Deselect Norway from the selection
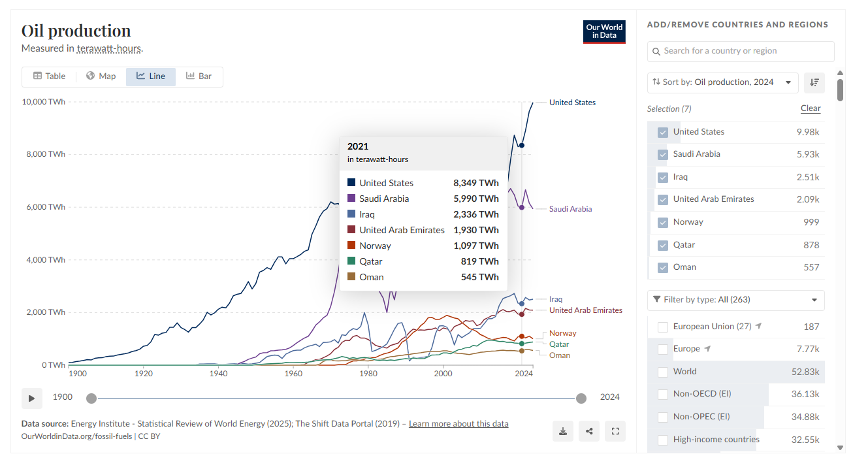Screen dimensions: 868x471 coord(663,222)
